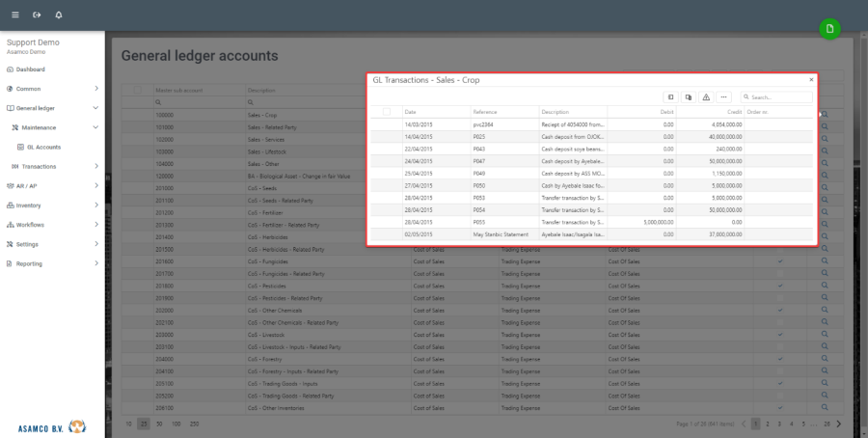Viewport: 868px width, 438px height.
Task: Set page size to 50 rows
Action: click(x=160, y=424)
